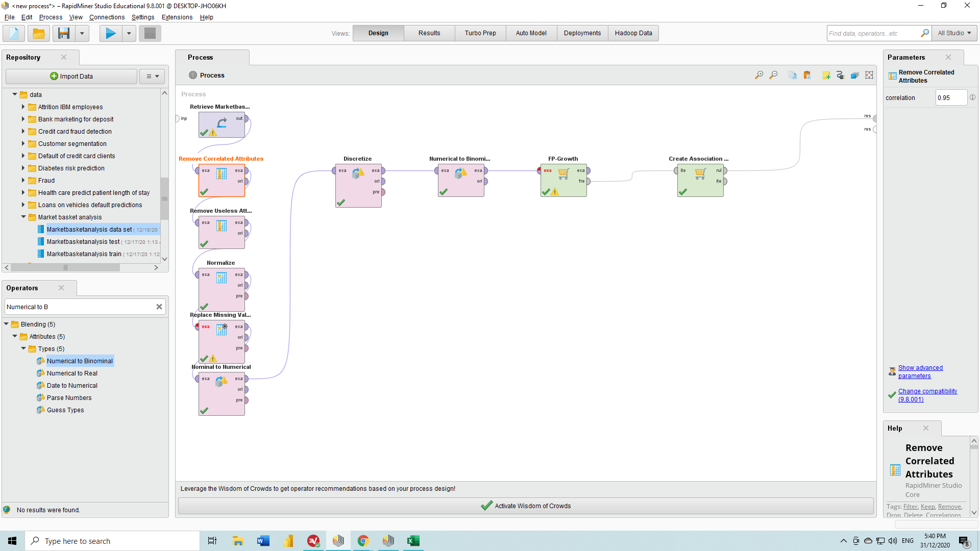980x551 pixels.
Task: Open Show advanced parameters link
Action: coord(920,372)
